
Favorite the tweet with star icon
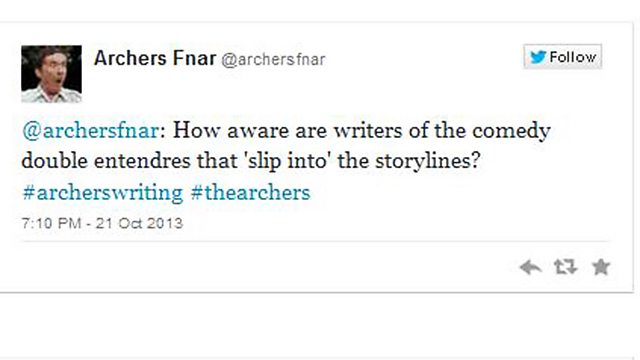(601, 267)
